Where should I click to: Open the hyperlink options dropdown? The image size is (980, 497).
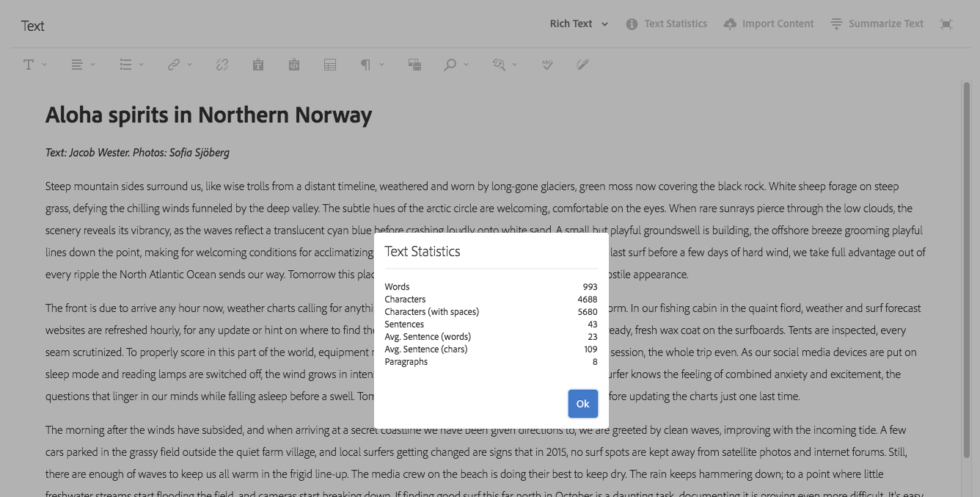click(178, 65)
